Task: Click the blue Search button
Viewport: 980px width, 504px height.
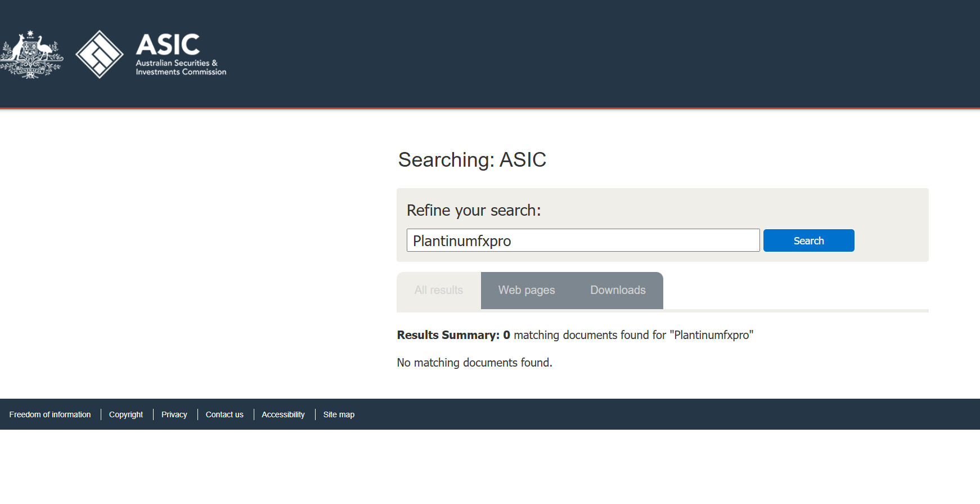Action: [808, 240]
